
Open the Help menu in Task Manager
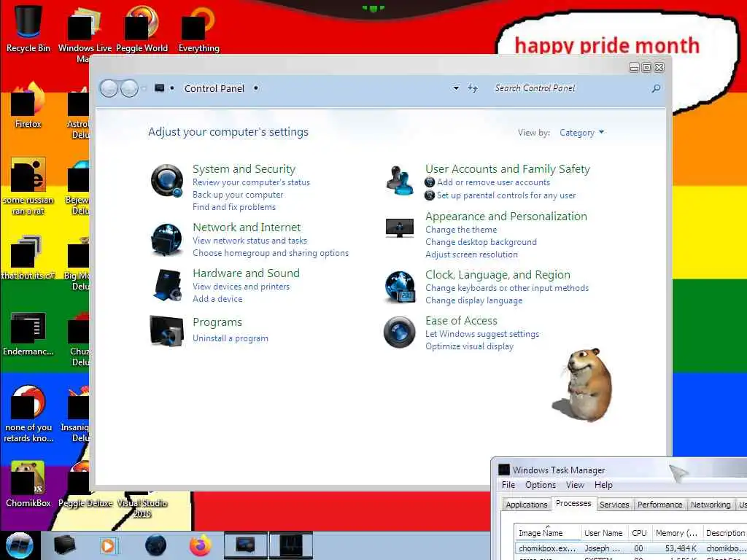click(x=603, y=485)
